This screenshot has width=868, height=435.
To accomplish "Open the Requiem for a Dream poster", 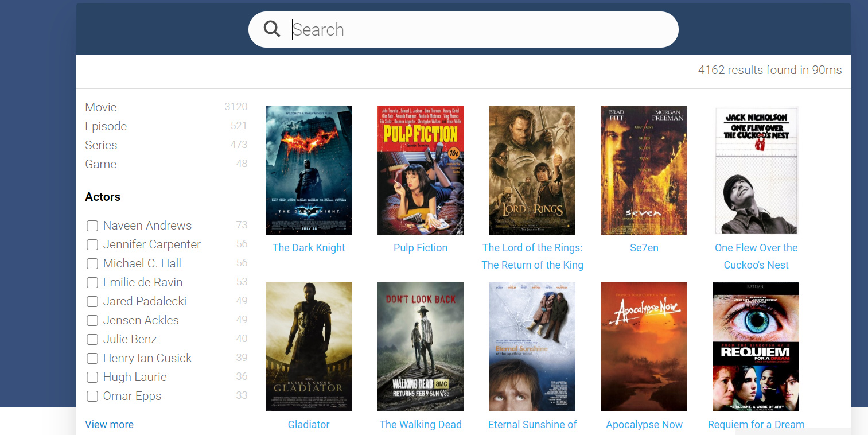I will coord(756,347).
